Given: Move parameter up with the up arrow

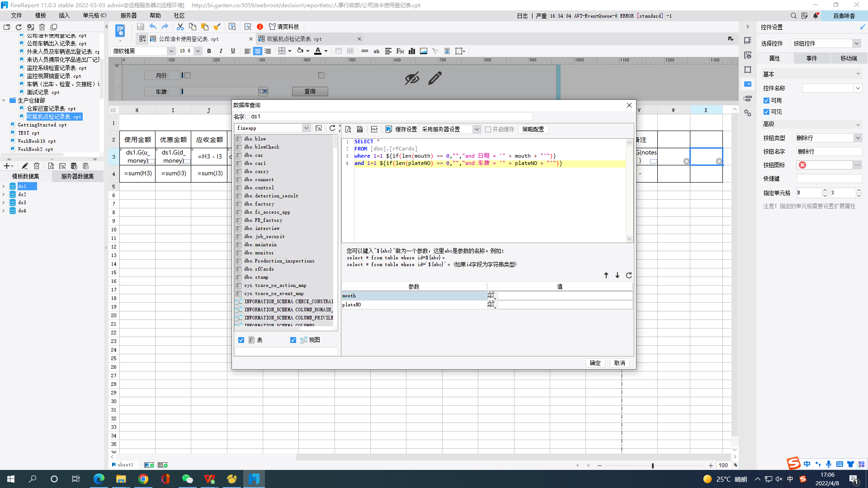Looking at the screenshot, I should (606, 275).
